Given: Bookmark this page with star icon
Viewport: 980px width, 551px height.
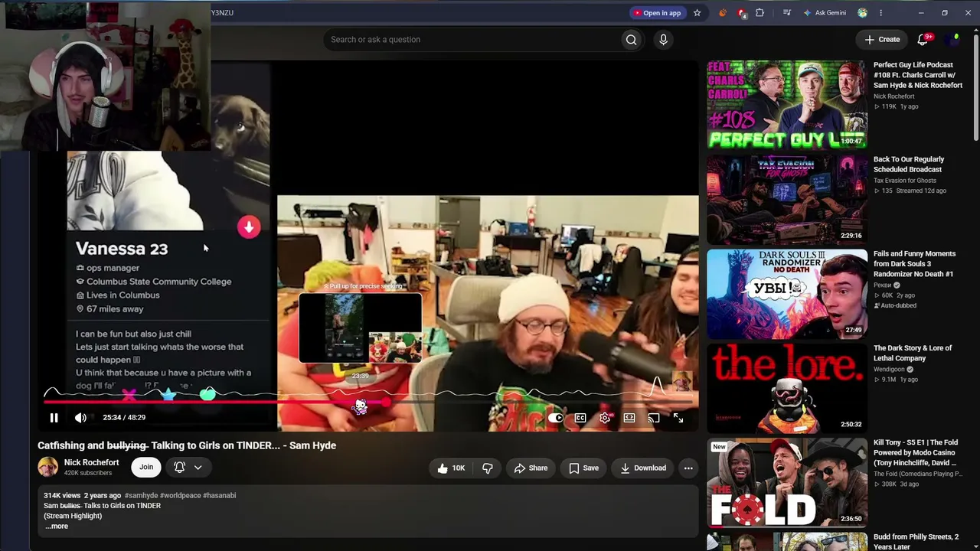Looking at the screenshot, I should coord(697,13).
